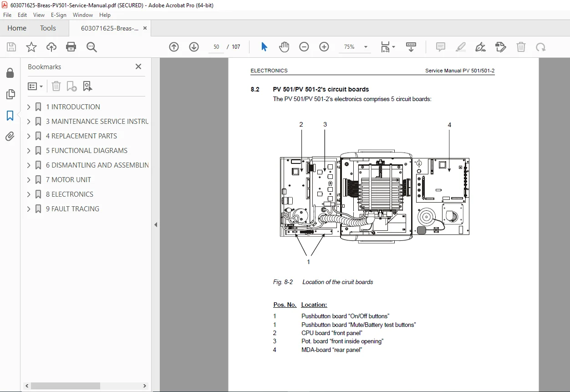Open the Help menu
Screen dimensions: 570x392
point(105,15)
